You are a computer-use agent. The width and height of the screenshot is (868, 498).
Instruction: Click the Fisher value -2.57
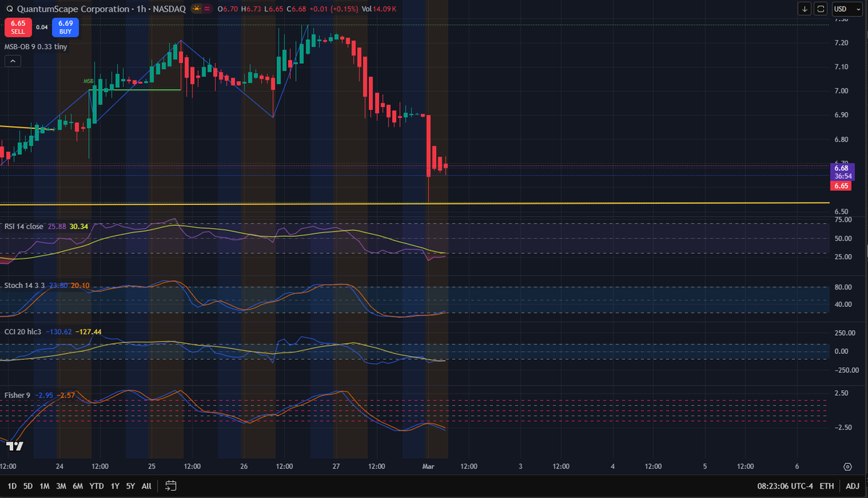[67, 395]
